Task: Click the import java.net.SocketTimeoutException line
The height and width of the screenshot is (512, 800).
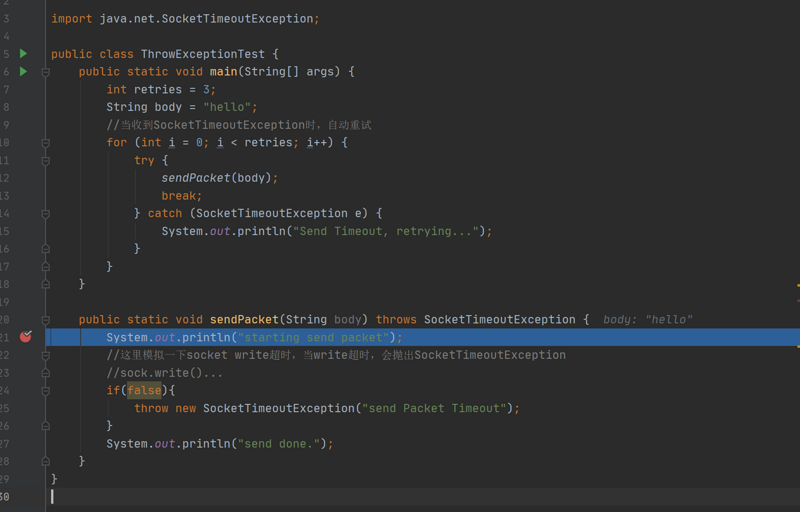Action: pyautogui.click(x=185, y=19)
